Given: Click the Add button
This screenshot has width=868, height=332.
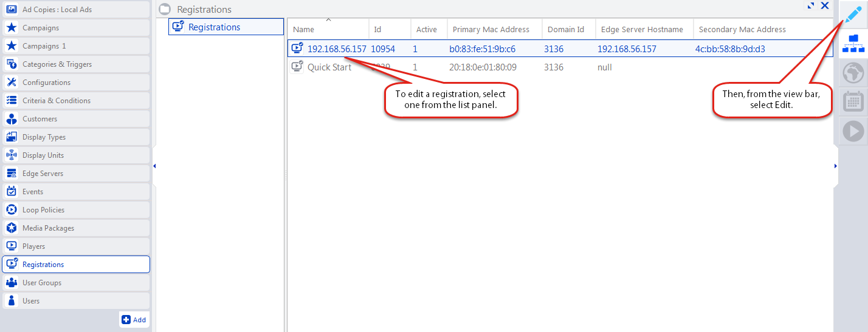Looking at the screenshot, I should [134, 320].
